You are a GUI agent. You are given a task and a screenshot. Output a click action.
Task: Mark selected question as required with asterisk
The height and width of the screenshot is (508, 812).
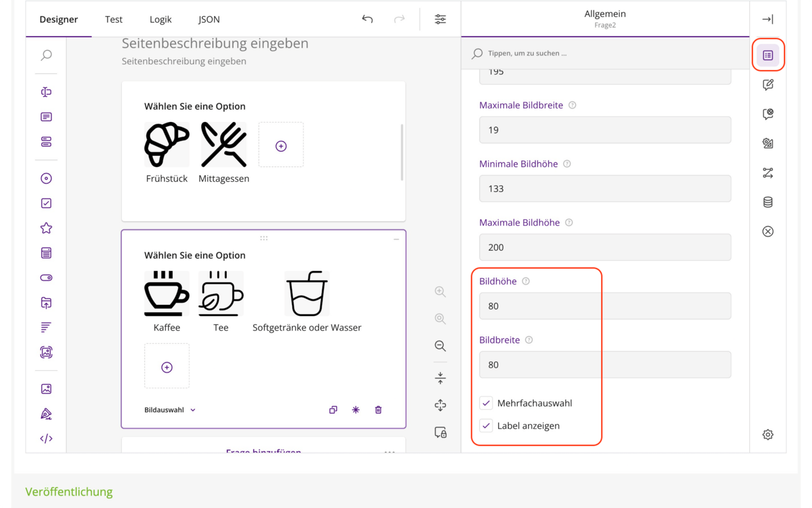(x=356, y=410)
